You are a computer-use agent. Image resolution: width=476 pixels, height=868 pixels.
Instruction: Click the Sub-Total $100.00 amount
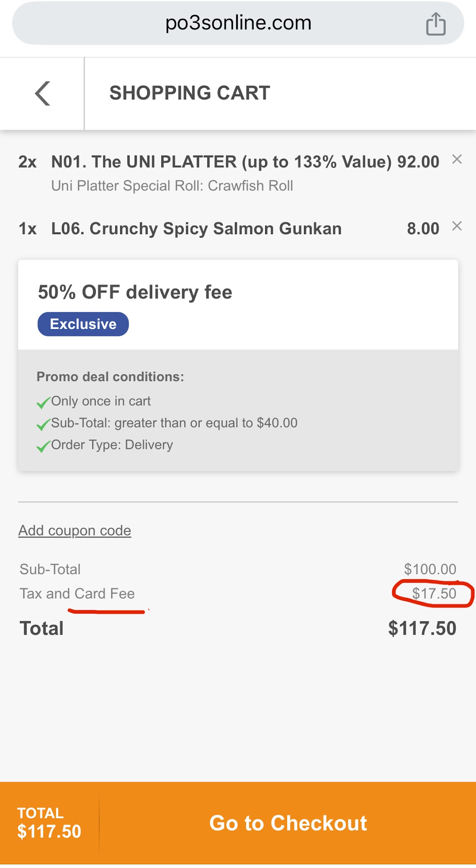[430, 569]
